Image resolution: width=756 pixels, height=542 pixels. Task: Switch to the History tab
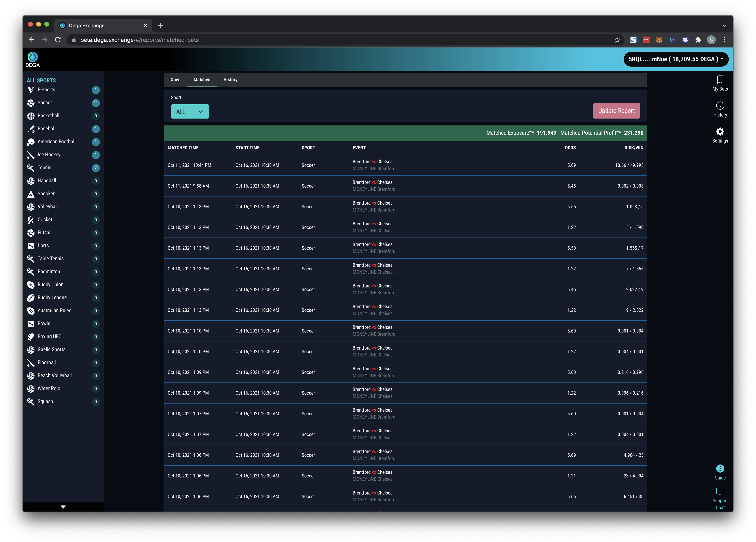pos(230,80)
